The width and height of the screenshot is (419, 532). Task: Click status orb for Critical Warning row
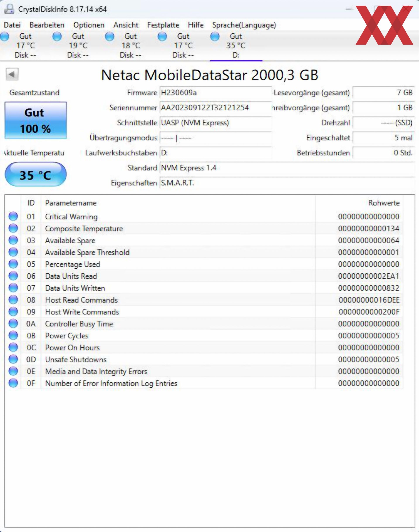(x=13, y=216)
